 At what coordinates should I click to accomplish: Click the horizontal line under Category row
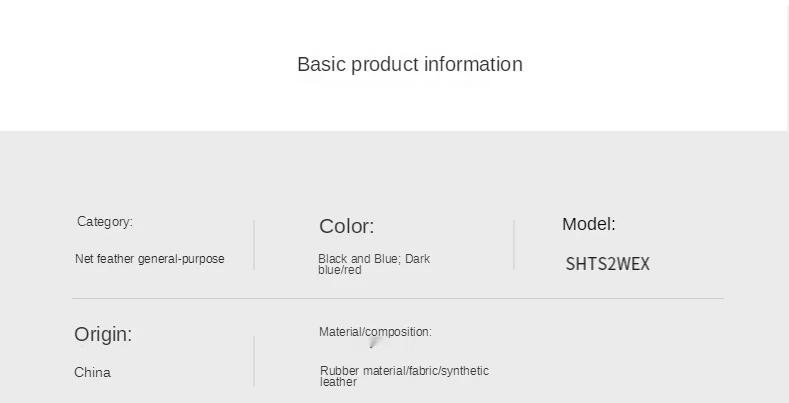coord(398,298)
